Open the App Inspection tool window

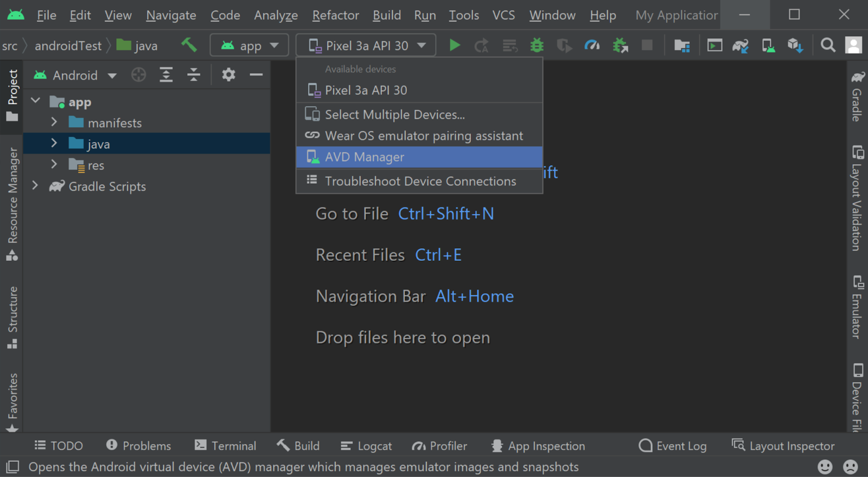pos(538,446)
